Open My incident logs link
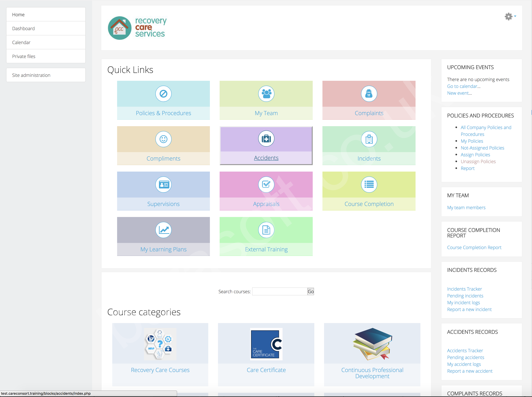Screen dimensions: 532x397 point(463,303)
